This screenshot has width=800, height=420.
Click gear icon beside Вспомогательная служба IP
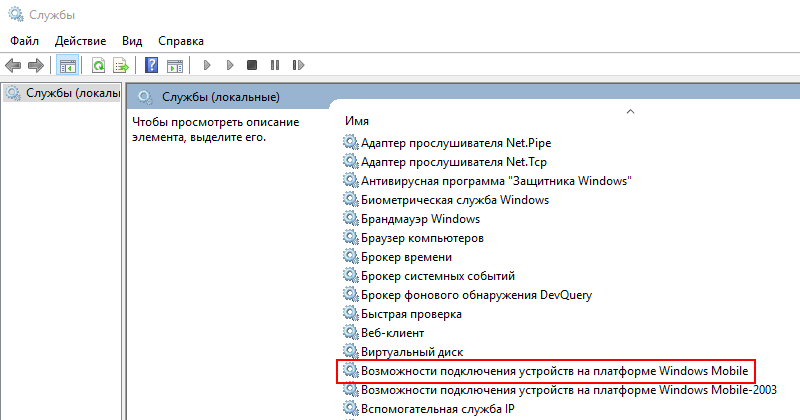(x=350, y=408)
